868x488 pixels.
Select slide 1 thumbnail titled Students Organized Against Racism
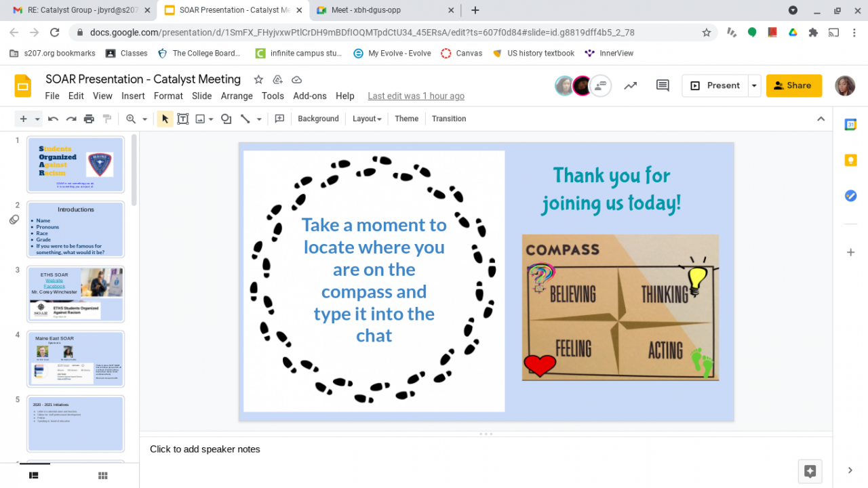pyautogui.click(x=75, y=165)
